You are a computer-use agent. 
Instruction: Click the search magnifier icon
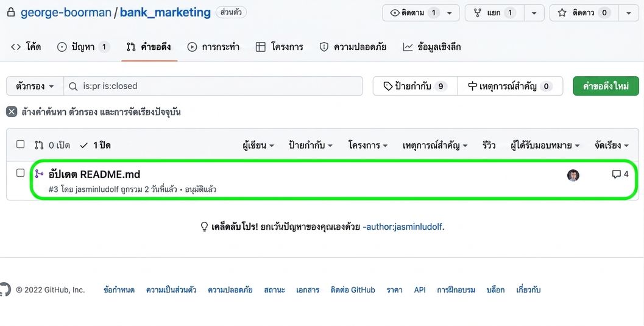coord(73,86)
